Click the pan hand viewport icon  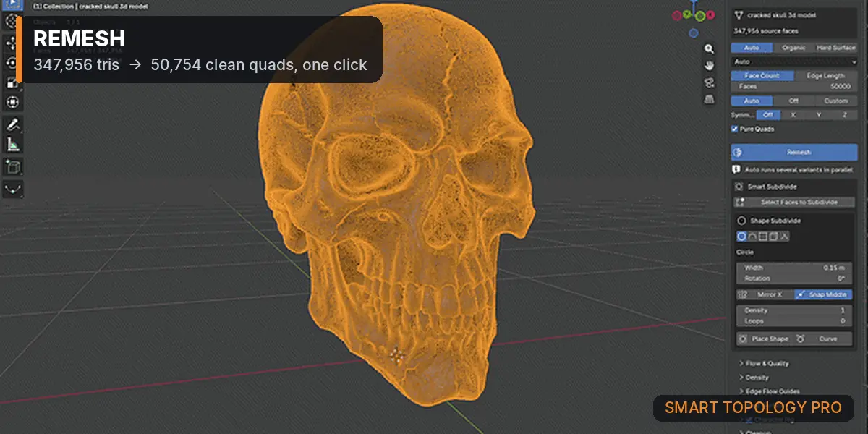point(710,66)
